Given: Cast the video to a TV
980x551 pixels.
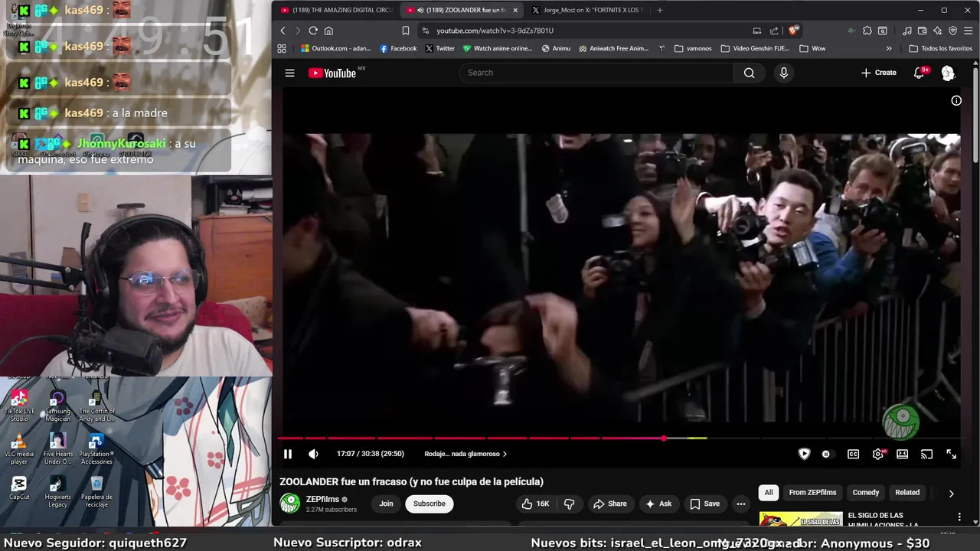Looking at the screenshot, I should tap(926, 454).
